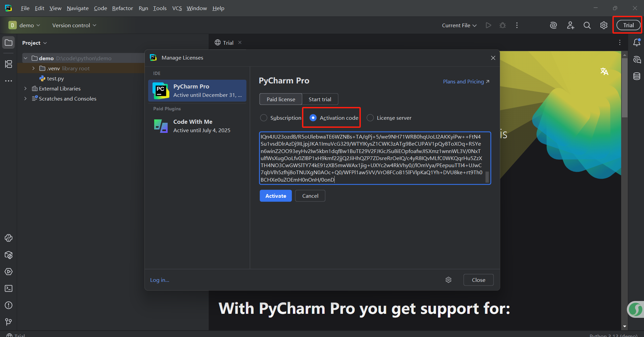Viewport: 644px width, 337px height.
Task: Open the Plans and Pricing link
Action: click(x=466, y=81)
